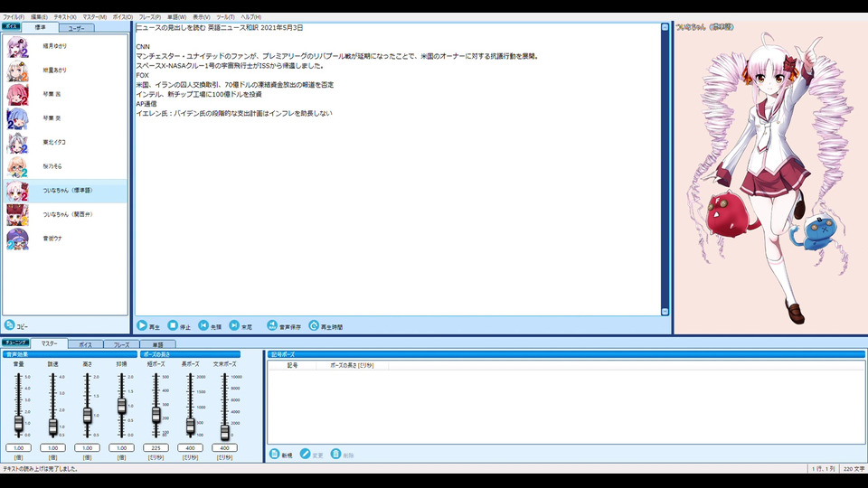Click the 220 文字 character count
The height and width of the screenshot is (488, 868).
coord(854,469)
